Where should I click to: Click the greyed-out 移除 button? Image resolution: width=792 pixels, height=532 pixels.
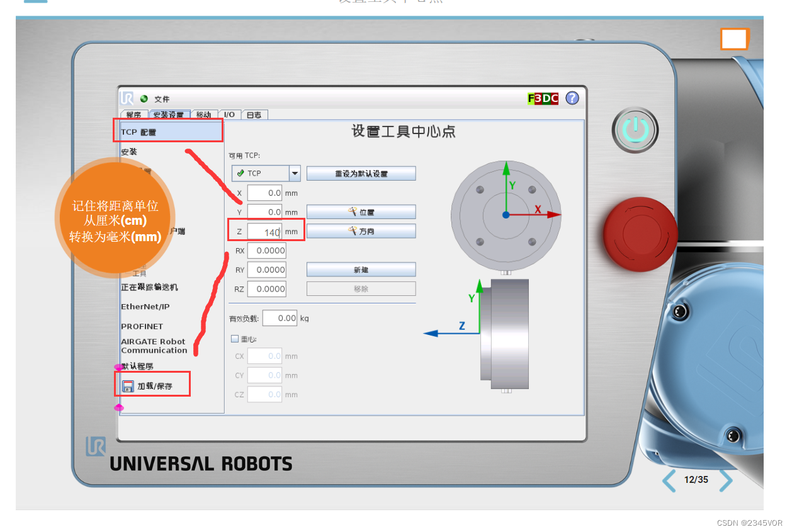pyautogui.click(x=361, y=289)
